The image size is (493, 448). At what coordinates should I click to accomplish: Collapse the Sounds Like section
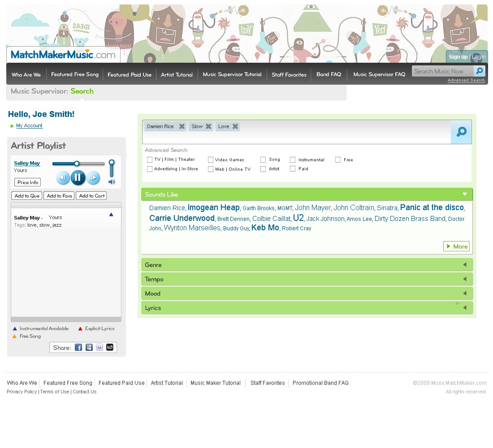coord(465,194)
